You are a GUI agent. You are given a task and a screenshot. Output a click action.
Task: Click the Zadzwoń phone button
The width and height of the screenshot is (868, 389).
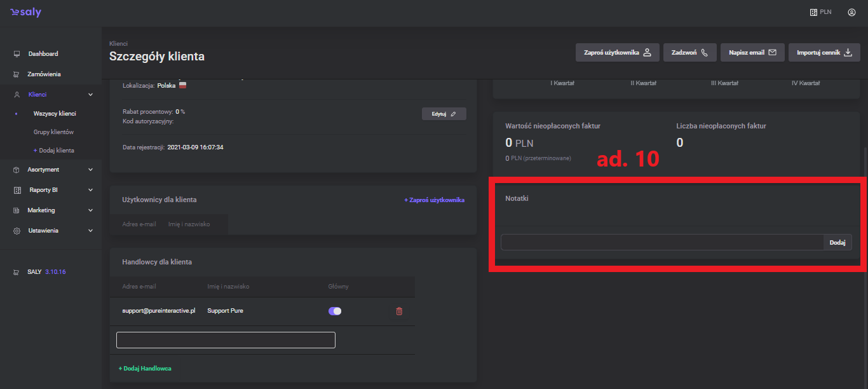click(690, 53)
